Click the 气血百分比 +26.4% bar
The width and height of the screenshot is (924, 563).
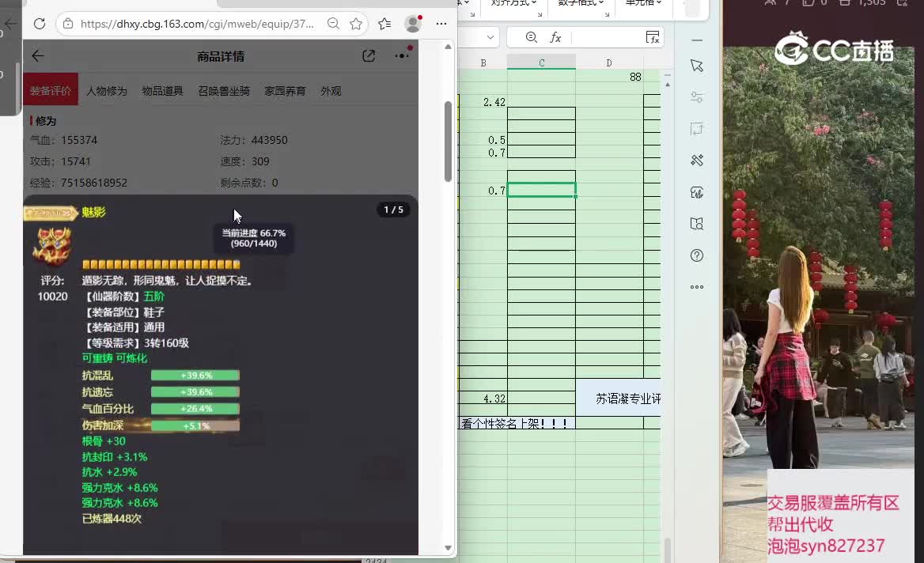click(195, 409)
